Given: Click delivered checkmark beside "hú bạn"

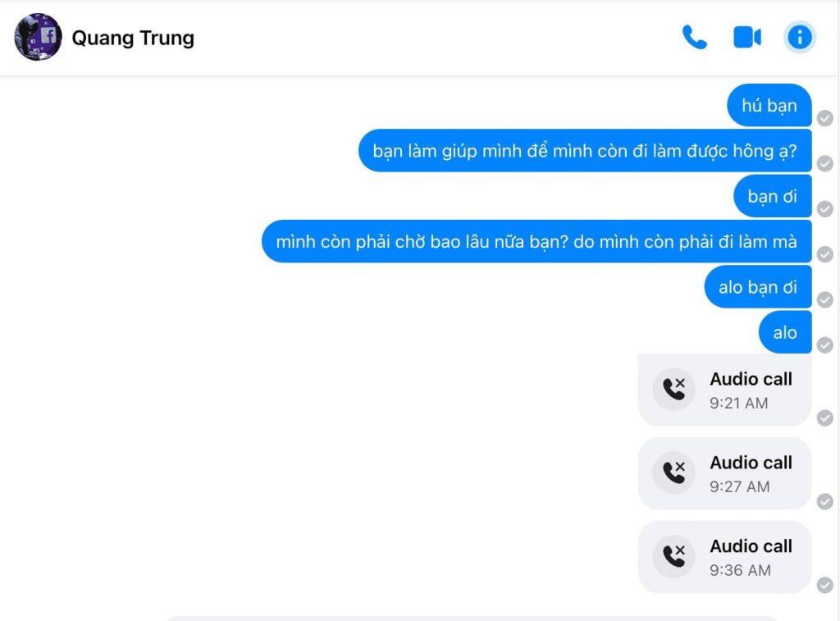Looking at the screenshot, I should coord(825,118).
